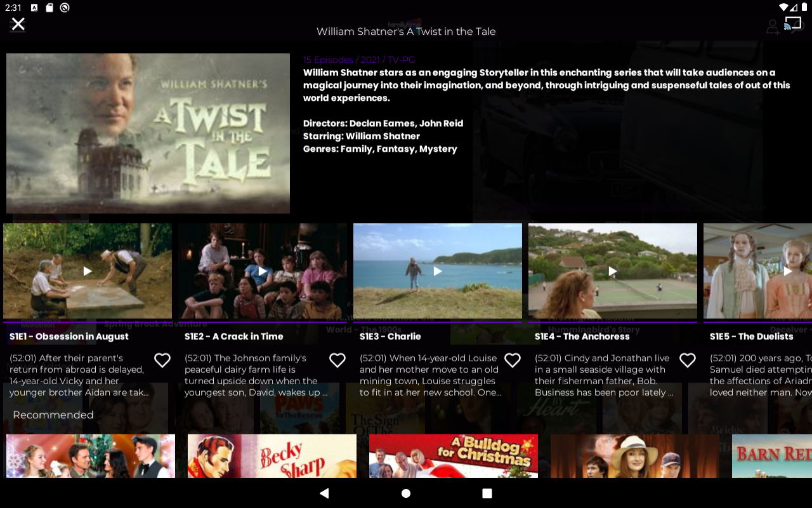Tap the Cast screen icon
Viewport: 812px width, 508px height.
pos(793,23)
